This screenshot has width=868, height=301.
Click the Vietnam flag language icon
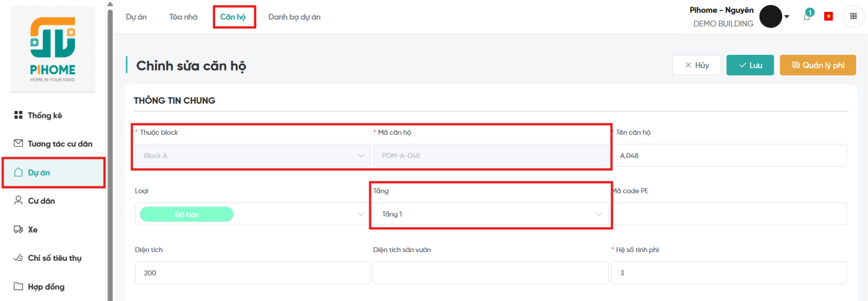828,16
